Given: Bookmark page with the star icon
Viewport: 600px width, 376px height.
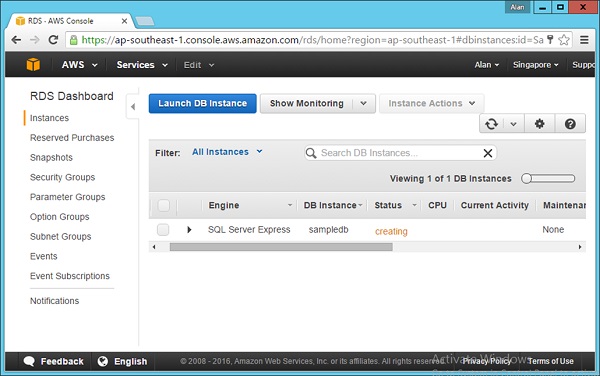Looking at the screenshot, I should (564, 40).
